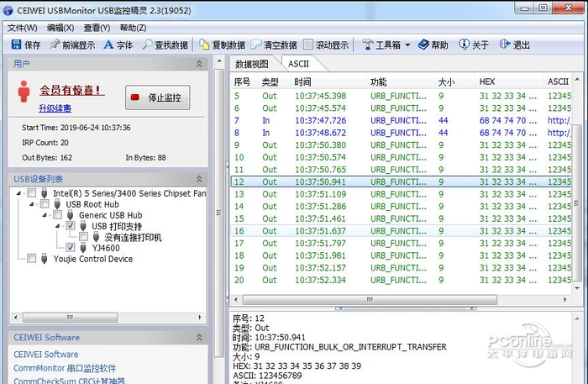Click the Copy data (复制数据) icon
This screenshot has height=384, width=588.
(204, 45)
